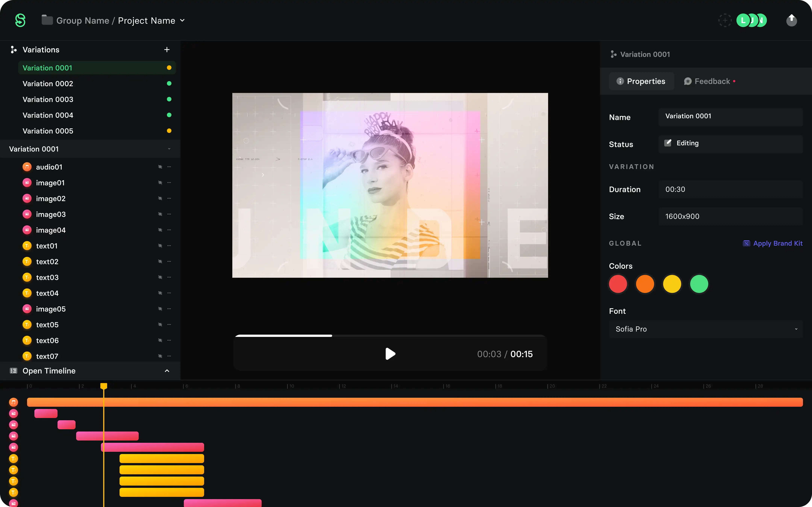The height and width of the screenshot is (507, 812).
Task: Click the folder icon beside Group Name
Action: coord(47,20)
